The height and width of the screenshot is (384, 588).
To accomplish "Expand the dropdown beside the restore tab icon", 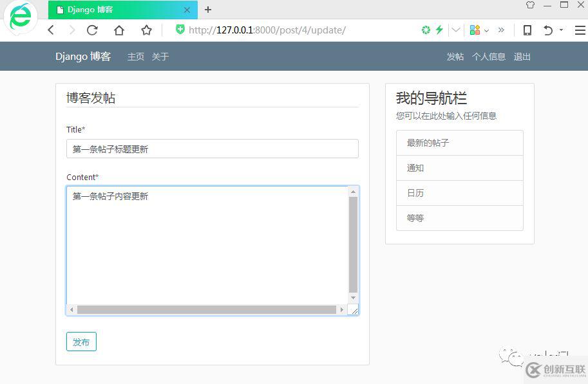I will [x=561, y=30].
